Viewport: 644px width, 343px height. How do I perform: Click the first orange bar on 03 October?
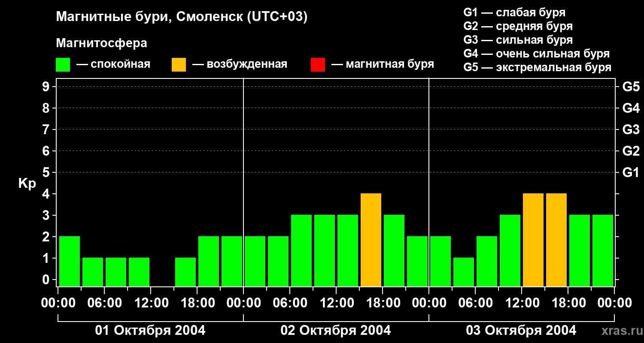coord(533,240)
